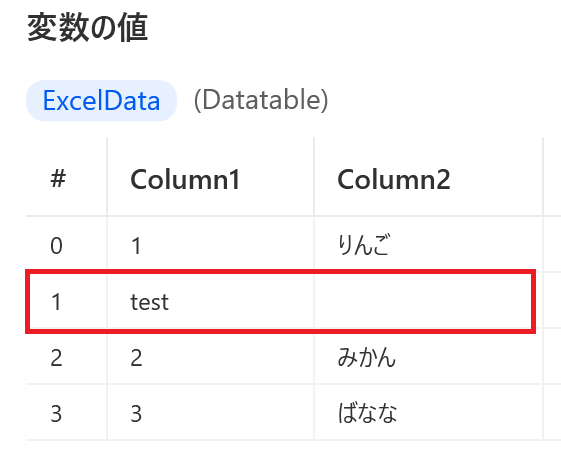Click the 変数の値 dialog title
This screenshot has width=561, height=466.
pos(88,28)
